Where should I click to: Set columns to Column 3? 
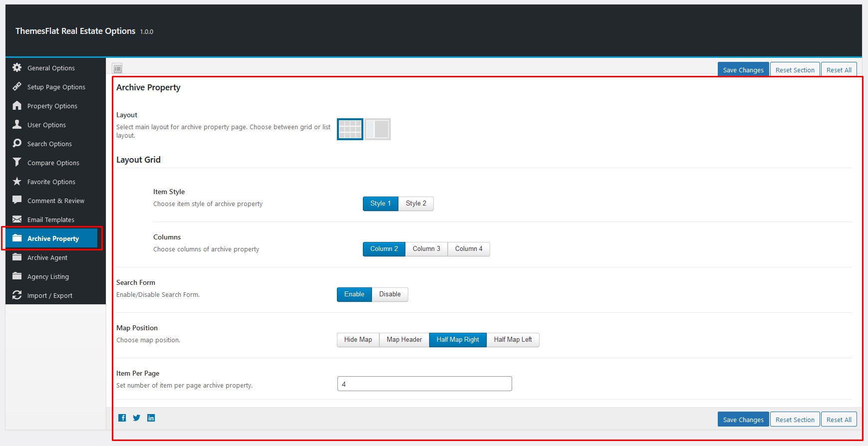click(x=426, y=249)
